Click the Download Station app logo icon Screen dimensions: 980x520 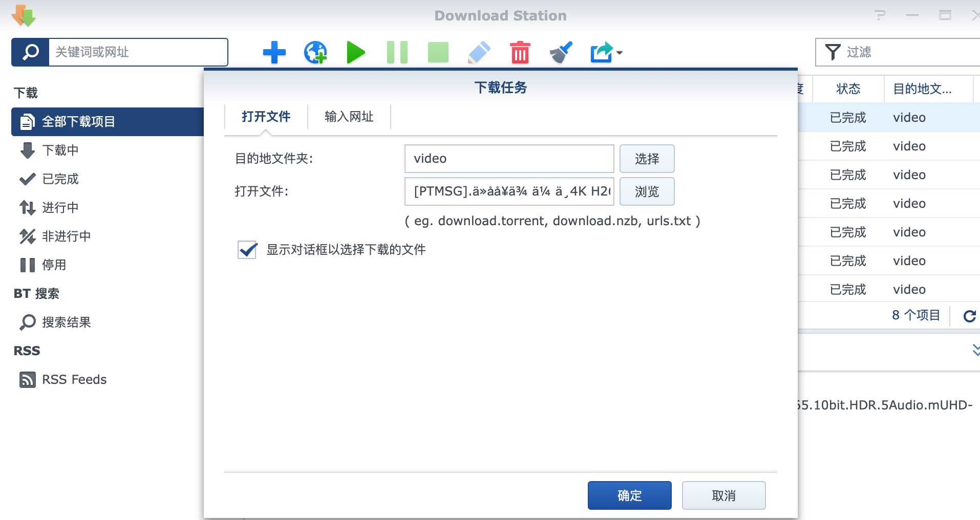(24, 15)
